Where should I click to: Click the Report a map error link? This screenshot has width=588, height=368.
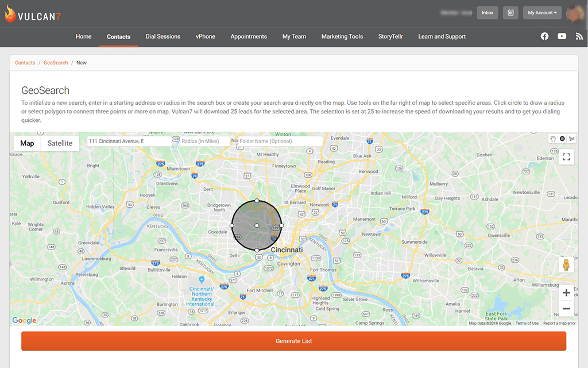point(559,323)
